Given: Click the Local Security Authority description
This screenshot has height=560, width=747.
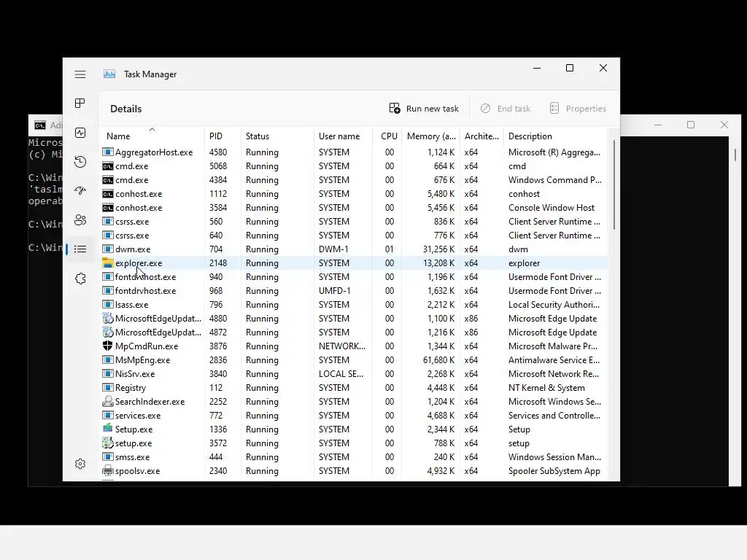Looking at the screenshot, I should click(x=554, y=305).
